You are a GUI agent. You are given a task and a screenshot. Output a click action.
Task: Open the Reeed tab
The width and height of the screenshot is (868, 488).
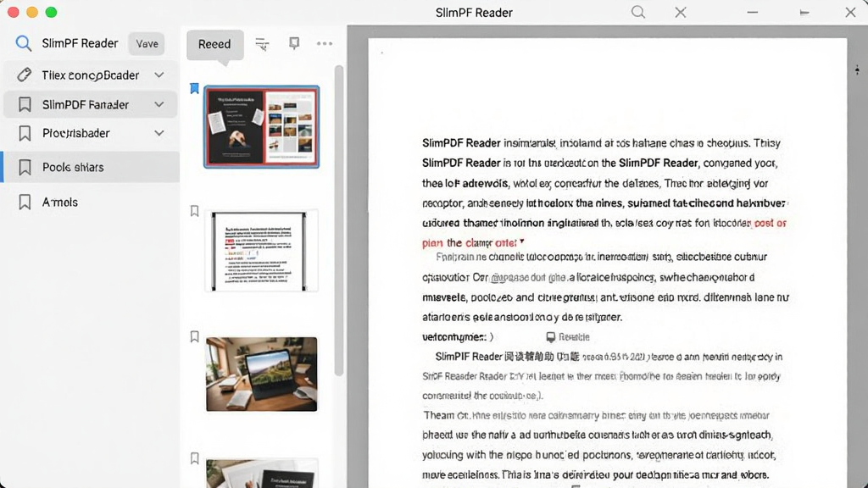214,44
